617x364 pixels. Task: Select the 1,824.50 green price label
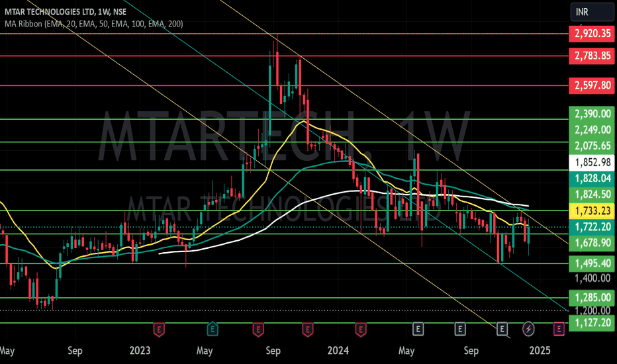(592, 195)
